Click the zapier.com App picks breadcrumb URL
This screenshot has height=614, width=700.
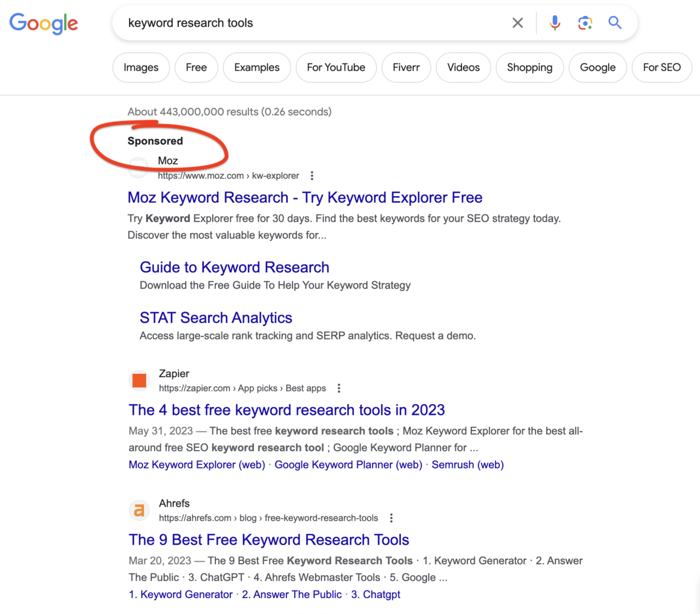(x=242, y=388)
